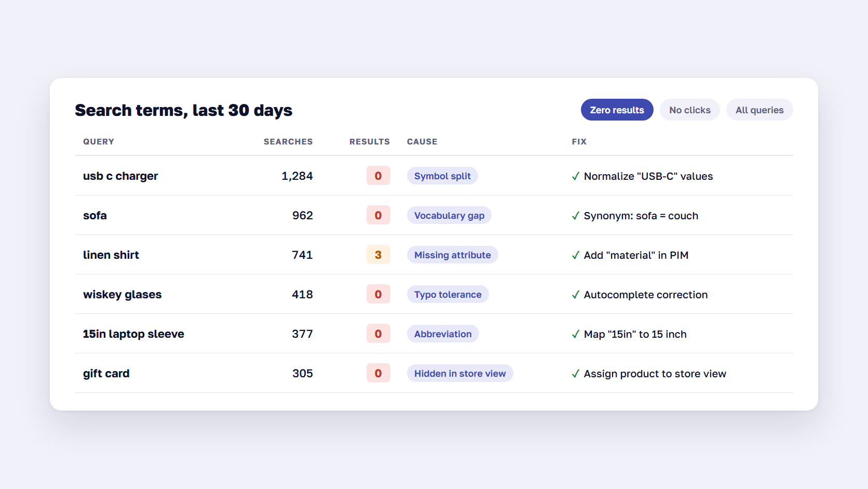
Task: Click the checkmark beside Add "material" in PIM
Action: pos(575,255)
